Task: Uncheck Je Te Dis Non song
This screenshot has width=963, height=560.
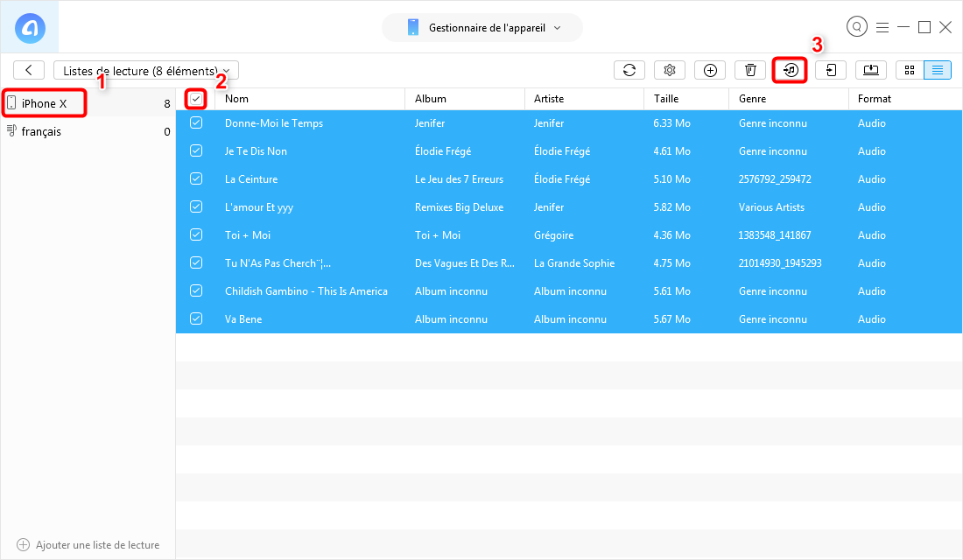Action: pos(196,151)
